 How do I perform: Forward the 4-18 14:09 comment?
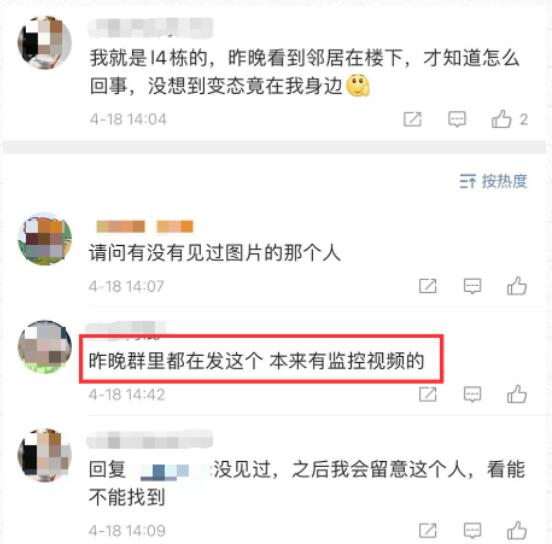(x=428, y=530)
